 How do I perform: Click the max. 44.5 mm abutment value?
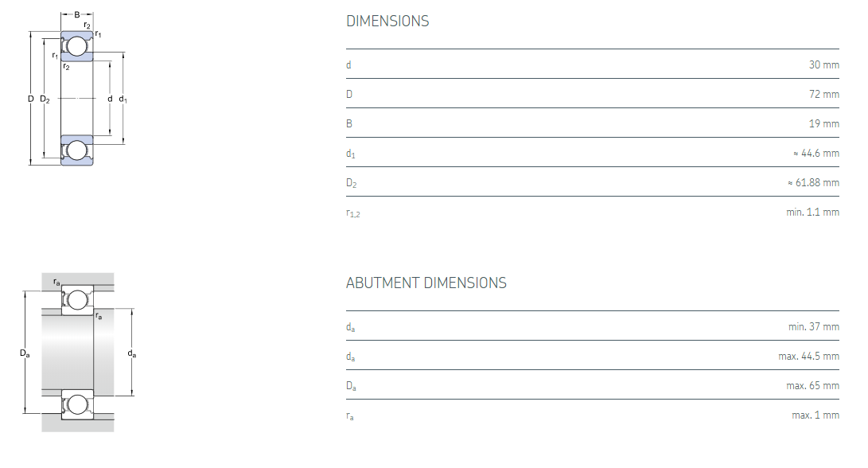coord(808,356)
